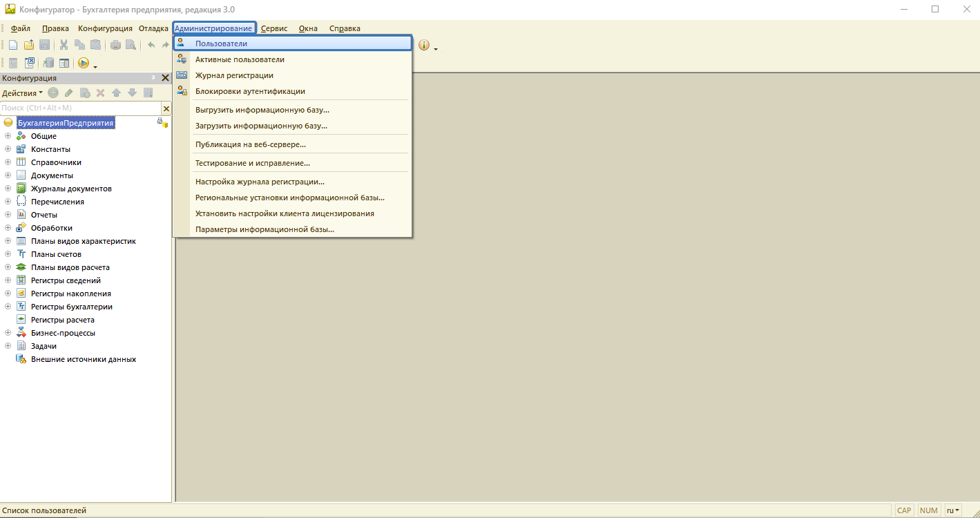Click the Undo arrow icon
Image resolution: width=980 pixels, height=518 pixels.
(x=151, y=45)
